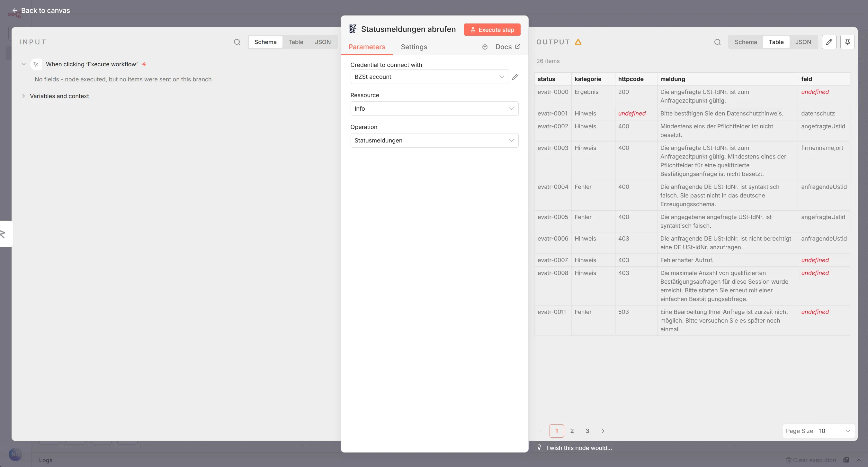Viewport: 868px width, 467px height.
Task: Edit the BZSt account credential pencil
Action: coord(515,77)
